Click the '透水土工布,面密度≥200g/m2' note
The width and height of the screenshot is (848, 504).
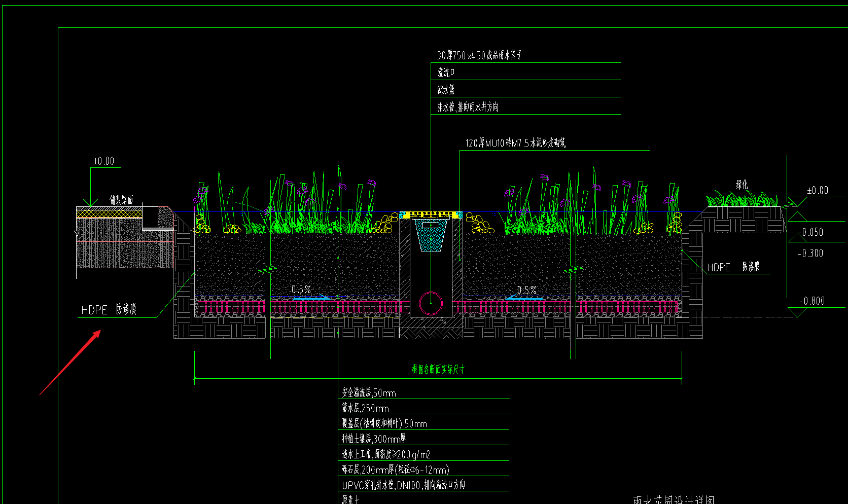coord(386,454)
